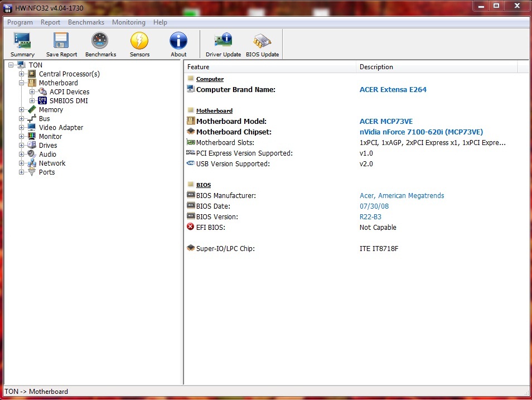Click Acer, American Megatrends link

[402, 196]
